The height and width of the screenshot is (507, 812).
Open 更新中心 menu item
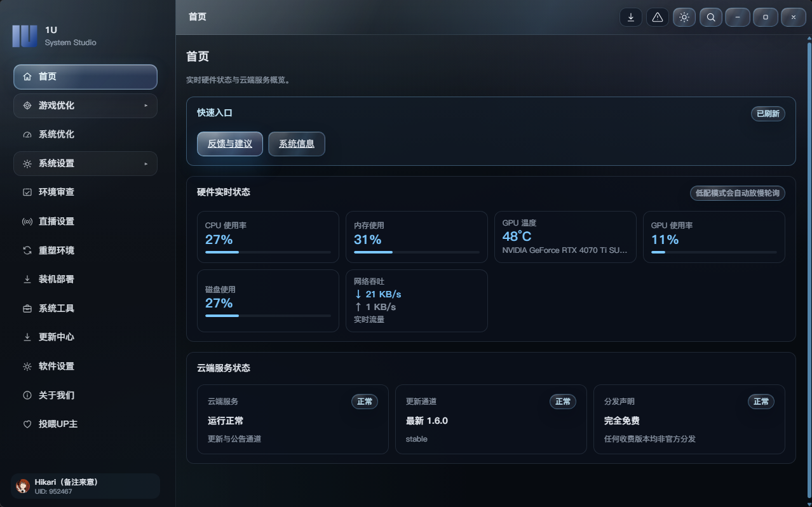(85, 337)
